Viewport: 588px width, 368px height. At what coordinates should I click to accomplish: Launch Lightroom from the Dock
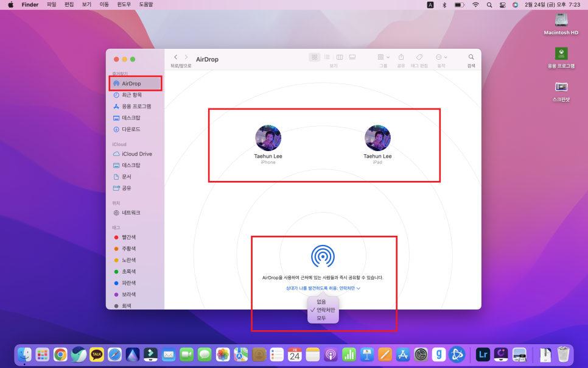[x=483, y=354]
